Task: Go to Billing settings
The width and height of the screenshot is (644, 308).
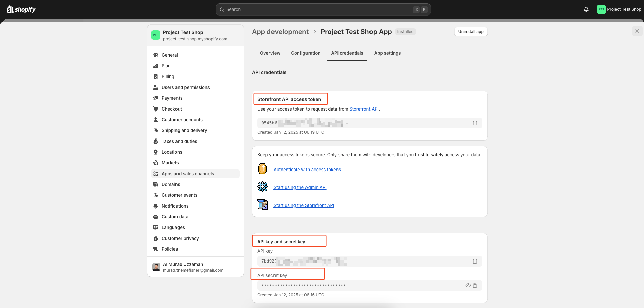Action: (x=195, y=76)
